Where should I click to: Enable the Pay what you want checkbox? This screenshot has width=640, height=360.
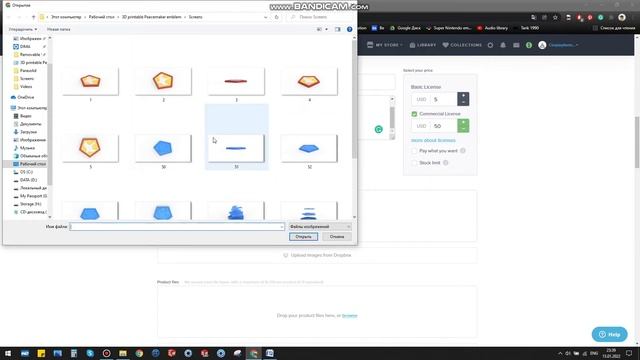point(414,151)
